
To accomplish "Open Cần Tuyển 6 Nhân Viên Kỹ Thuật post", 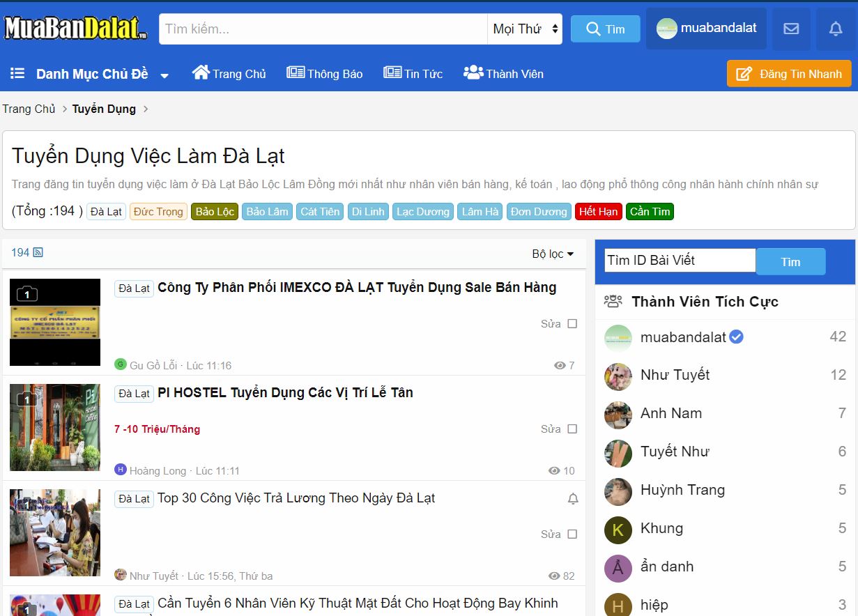I will (x=358, y=603).
